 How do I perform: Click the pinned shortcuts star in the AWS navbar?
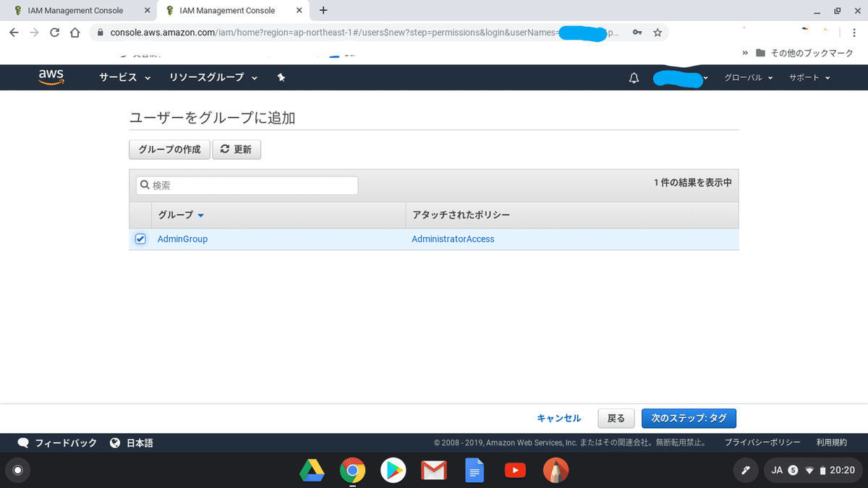[x=281, y=77]
